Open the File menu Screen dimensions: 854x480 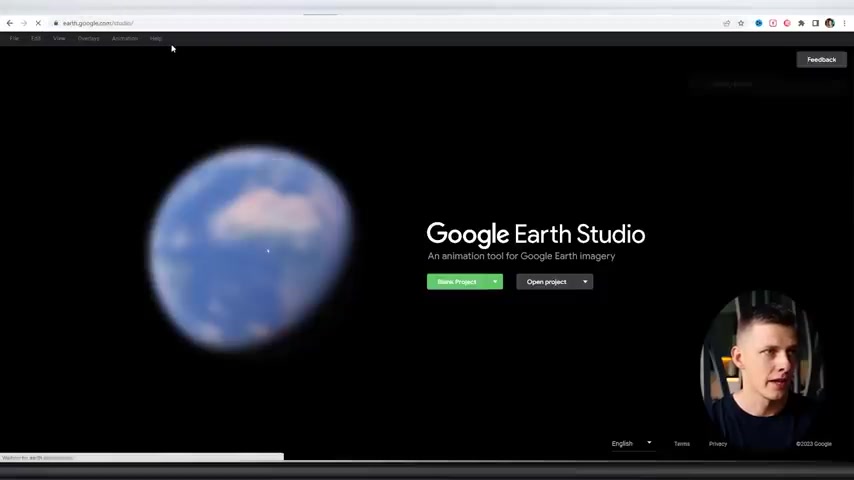pyautogui.click(x=14, y=39)
